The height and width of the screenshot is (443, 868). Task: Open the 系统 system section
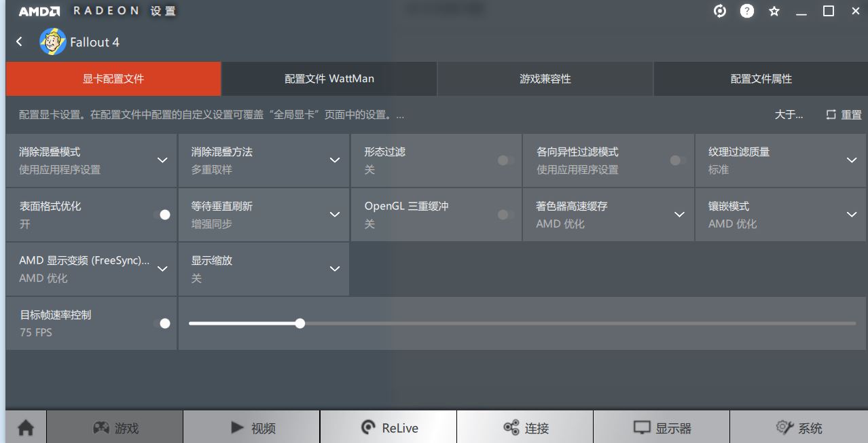pyautogui.click(x=799, y=427)
